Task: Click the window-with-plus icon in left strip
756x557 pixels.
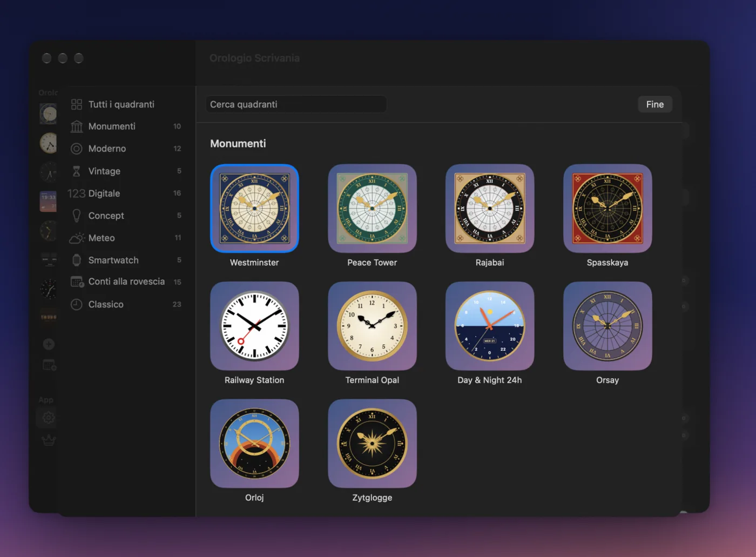Action: 49,366
